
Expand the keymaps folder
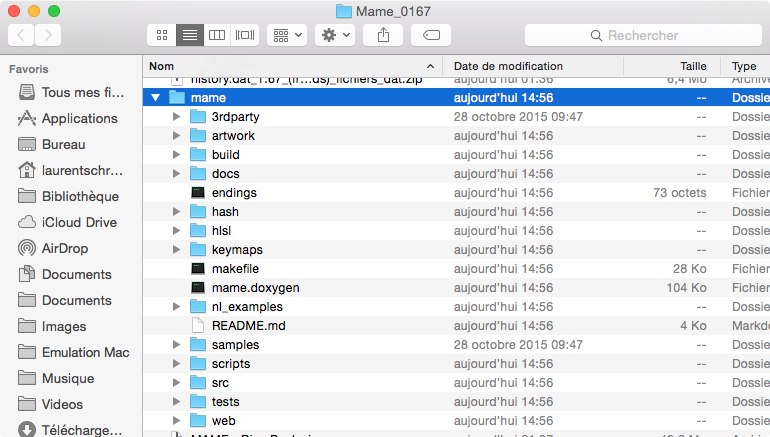pos(176,250)
